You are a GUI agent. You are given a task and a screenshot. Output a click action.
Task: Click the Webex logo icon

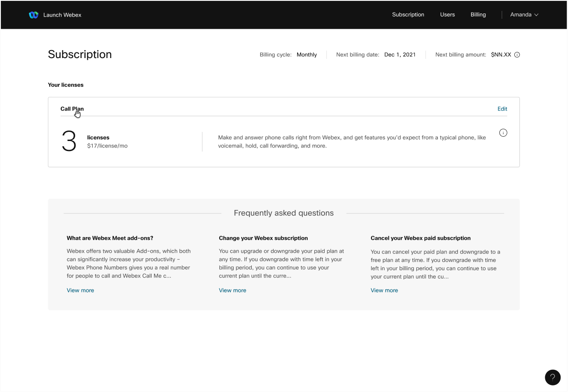(34, 15)
